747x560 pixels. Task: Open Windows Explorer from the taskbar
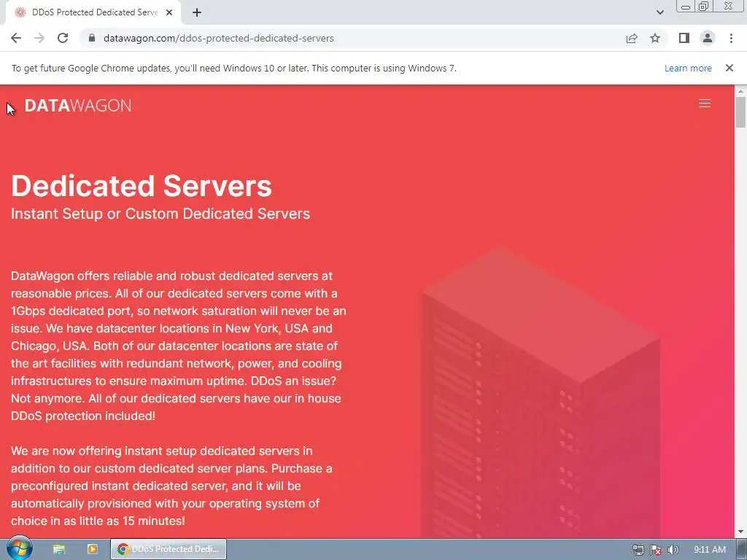click(x=58, y=549)
